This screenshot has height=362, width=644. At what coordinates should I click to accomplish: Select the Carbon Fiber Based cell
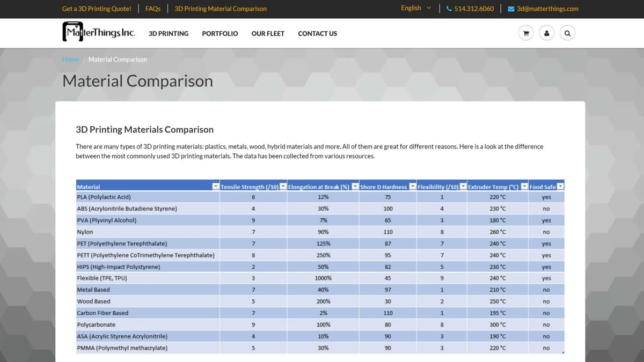(x=148, y=313)
